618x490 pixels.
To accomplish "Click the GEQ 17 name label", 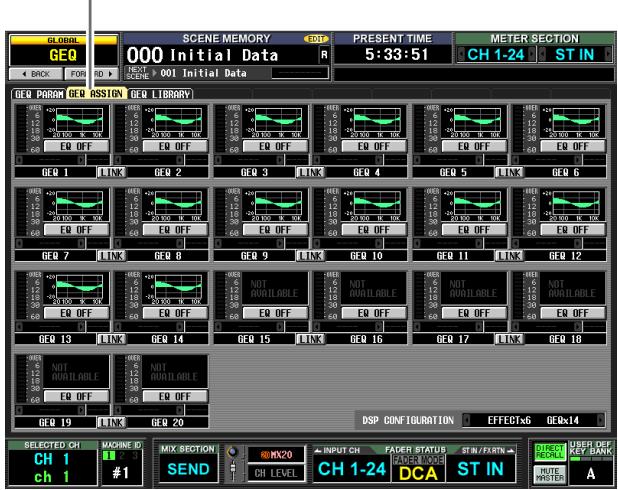I will coord(453,339).
